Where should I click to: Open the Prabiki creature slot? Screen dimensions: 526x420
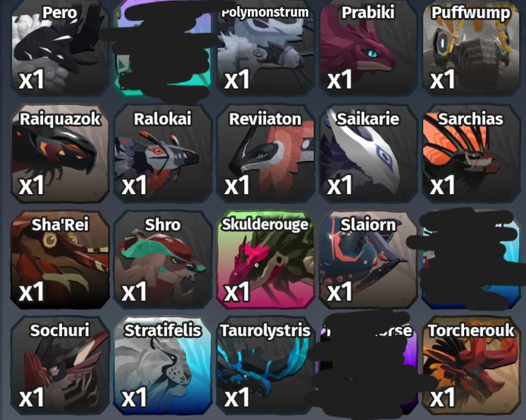[368, 47]
